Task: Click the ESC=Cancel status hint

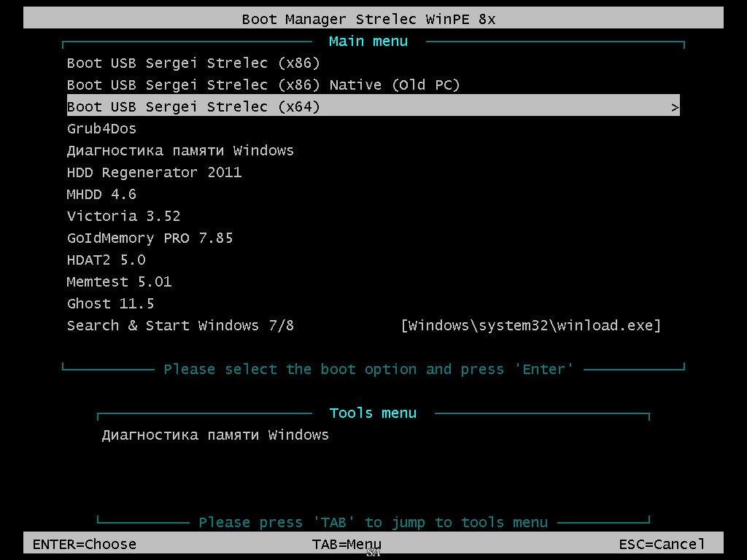Action: [662, 544]
